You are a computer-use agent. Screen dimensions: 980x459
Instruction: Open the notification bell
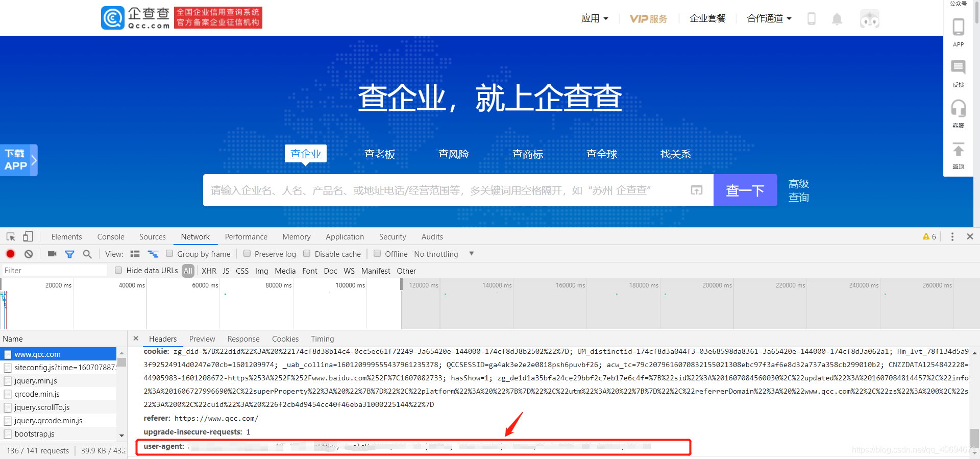click(x=837, y=19)
